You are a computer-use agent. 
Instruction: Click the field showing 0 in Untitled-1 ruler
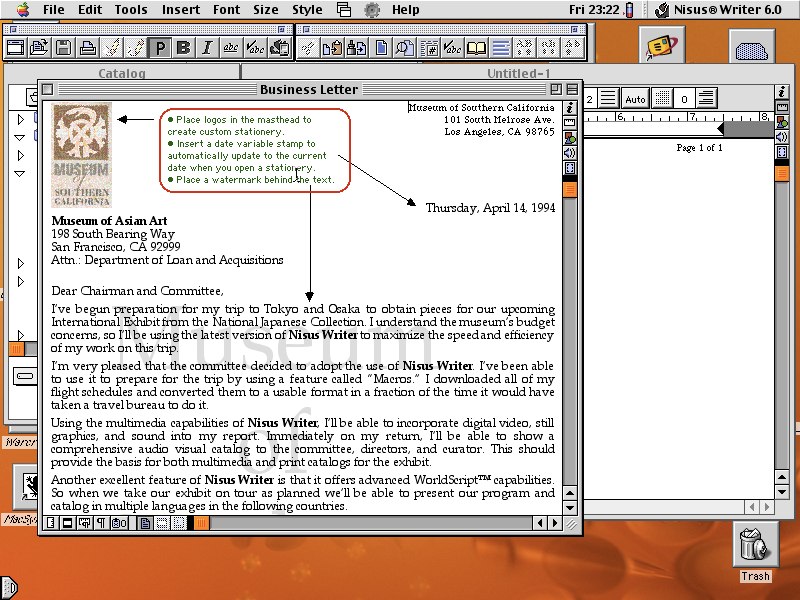tap(684, 98)
